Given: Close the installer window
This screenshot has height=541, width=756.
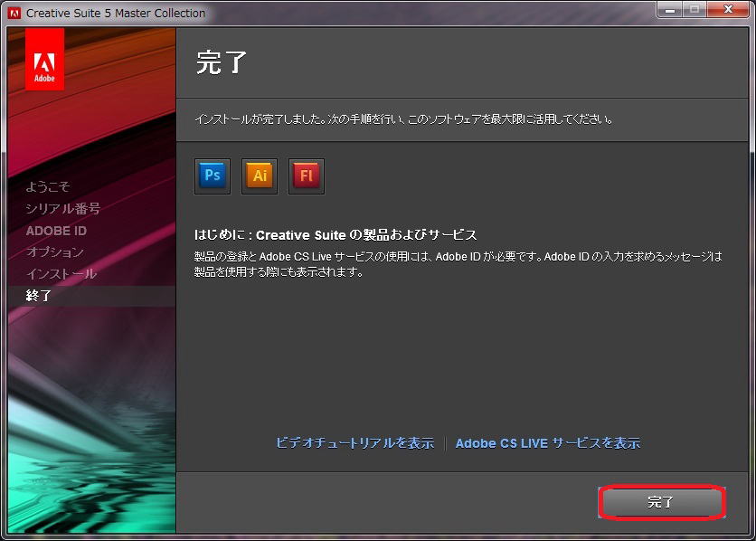Looking at the screenshot, I should point(729,9).
